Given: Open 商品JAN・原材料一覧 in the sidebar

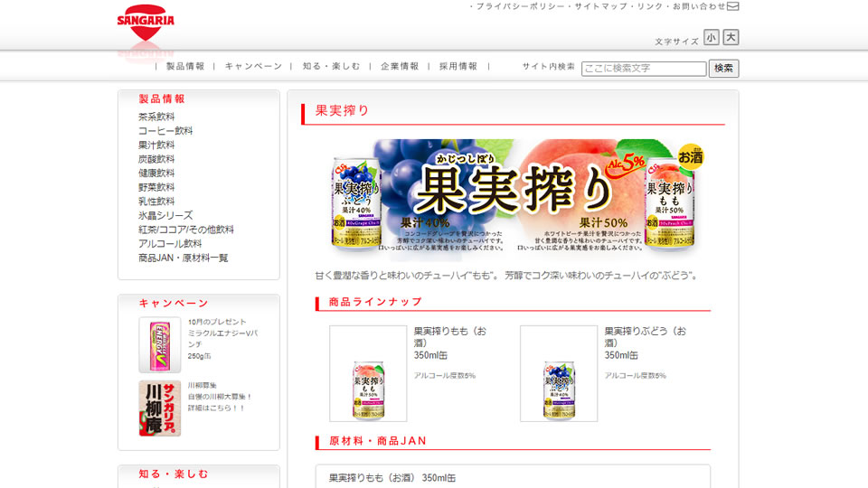Looking at the screenshot, I should (x=183, y=258).
